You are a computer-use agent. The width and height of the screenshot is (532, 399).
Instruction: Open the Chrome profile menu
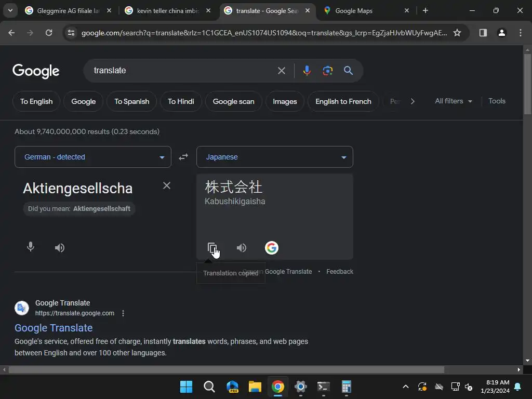pos(502,33)
